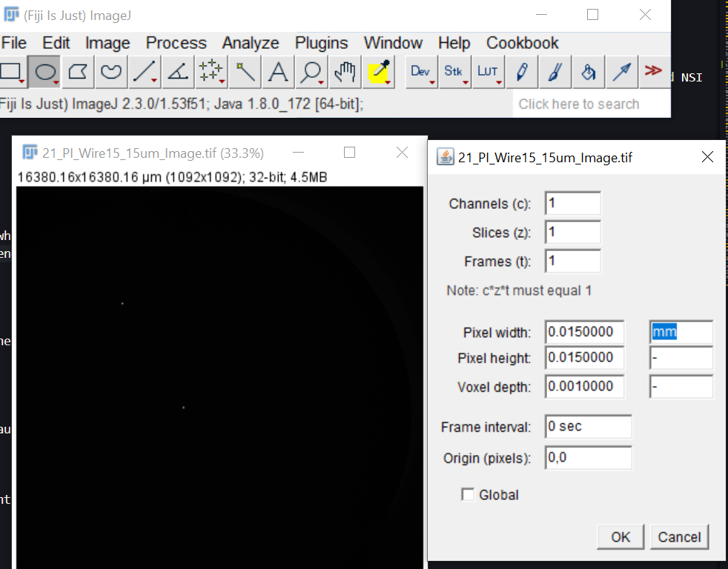Click the Properties dialog Java icon

pos(446,157)
